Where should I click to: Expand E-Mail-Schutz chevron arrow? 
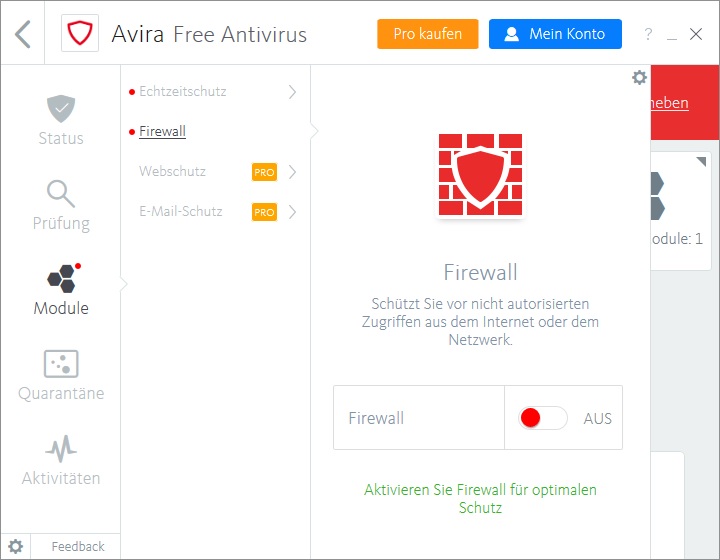(292, 212)
